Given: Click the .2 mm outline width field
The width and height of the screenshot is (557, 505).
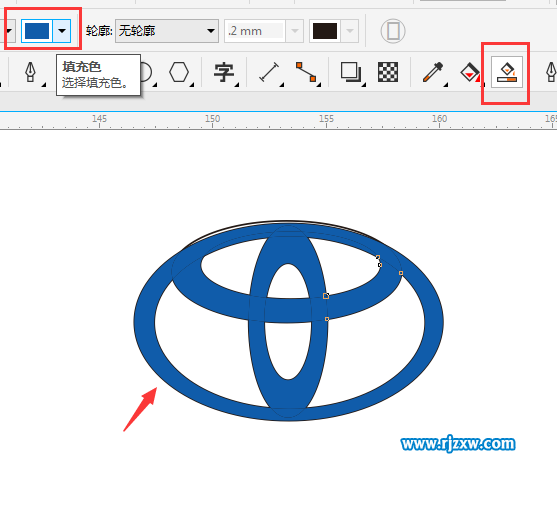Looking at the screenshot, I should pyautogui.click(x=255, y=31).
